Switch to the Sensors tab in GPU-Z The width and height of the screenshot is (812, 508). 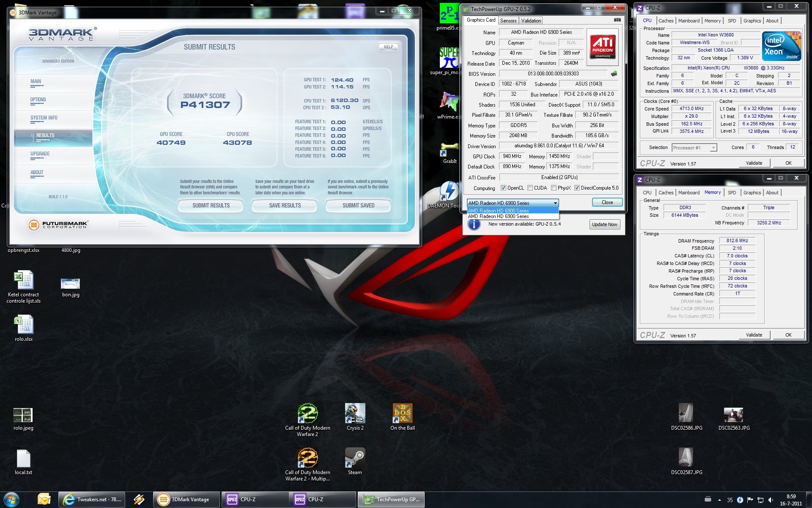(508, 21)
